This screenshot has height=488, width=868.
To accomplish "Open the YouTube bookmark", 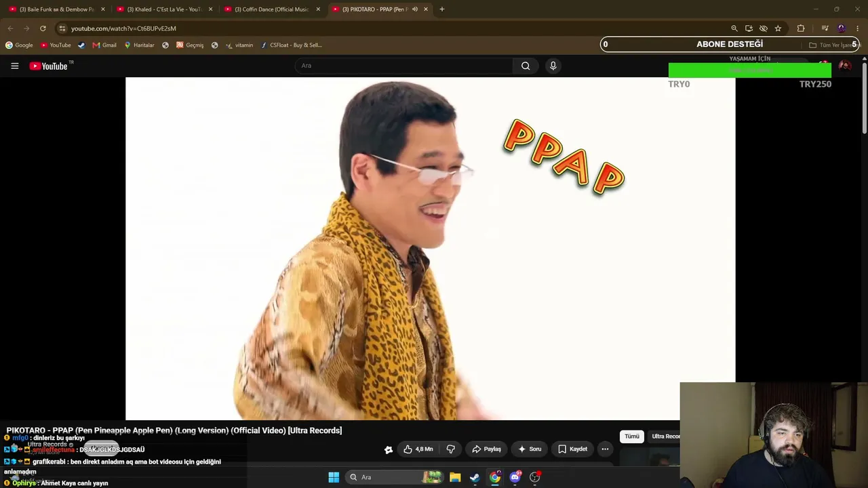I will pyautogui.click(x=56, y=45).
